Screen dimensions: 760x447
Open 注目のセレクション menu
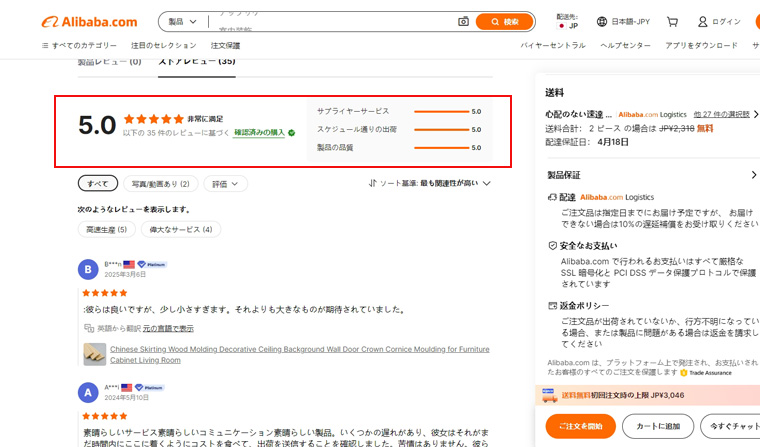(x=163, y=45)
